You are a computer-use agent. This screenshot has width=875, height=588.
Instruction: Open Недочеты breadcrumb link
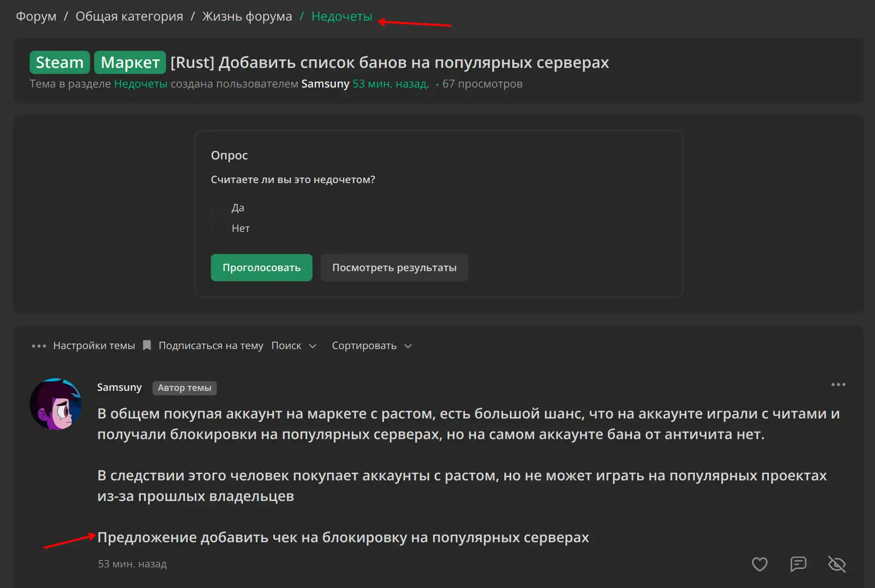[x=342, y=17]
